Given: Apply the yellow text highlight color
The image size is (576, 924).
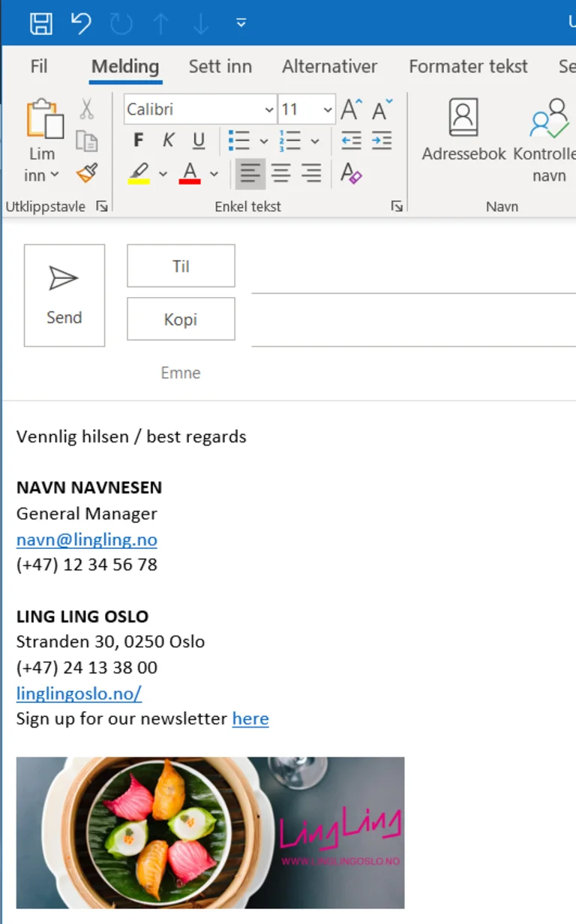Looking at the screenshot, I should 139,174.
